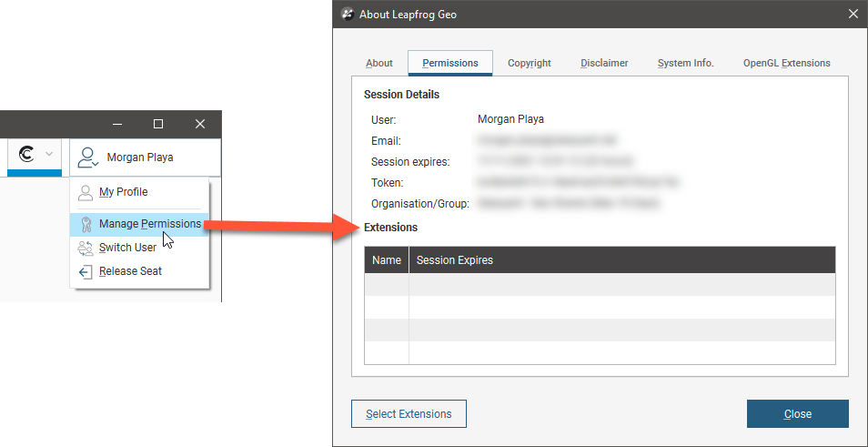Click the My Profile person icon

[x=86, y=193]
